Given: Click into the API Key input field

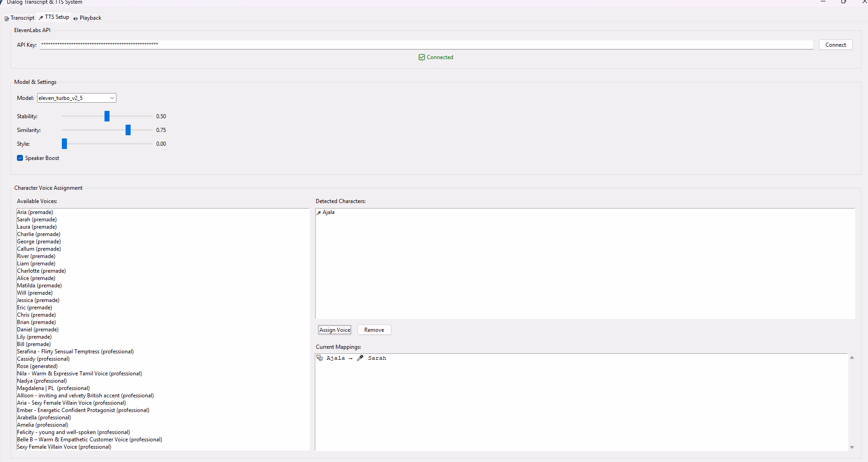Looking at the screenshot, I should coord(426,45).
